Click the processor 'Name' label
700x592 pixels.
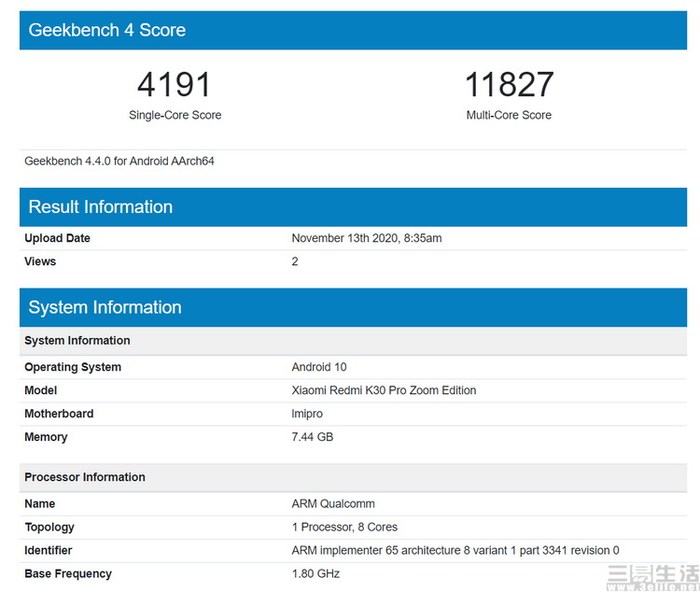point(40,504)
